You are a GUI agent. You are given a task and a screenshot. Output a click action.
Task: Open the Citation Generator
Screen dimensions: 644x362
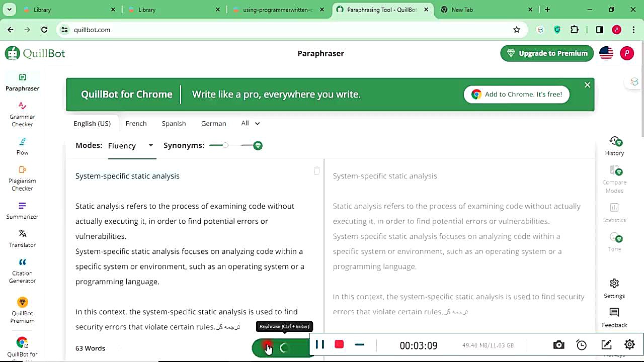tap(22, 271)
